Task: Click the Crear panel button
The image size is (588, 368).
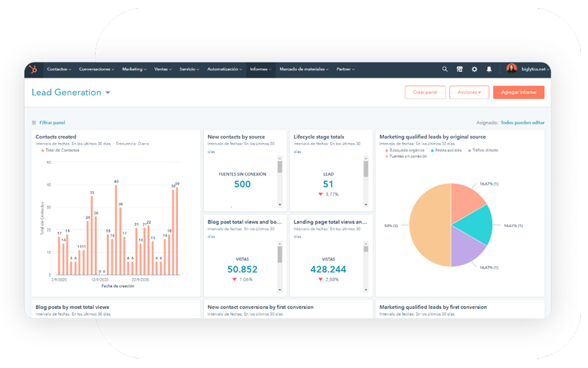Action: click(x=424, y=92)
